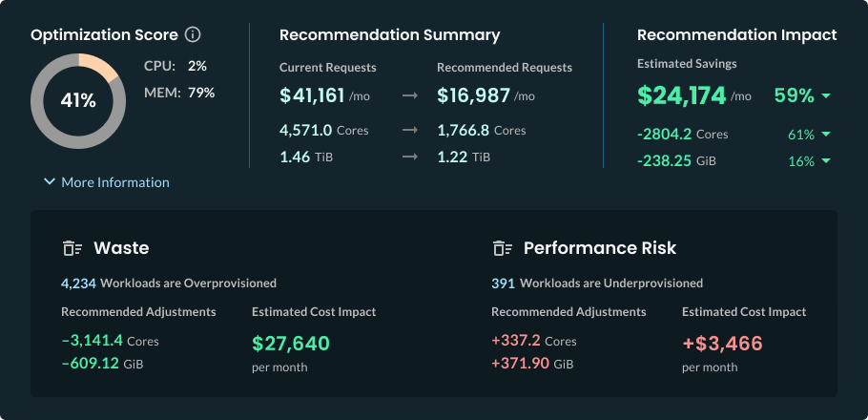Click the Waste heading

coord(121,248)
